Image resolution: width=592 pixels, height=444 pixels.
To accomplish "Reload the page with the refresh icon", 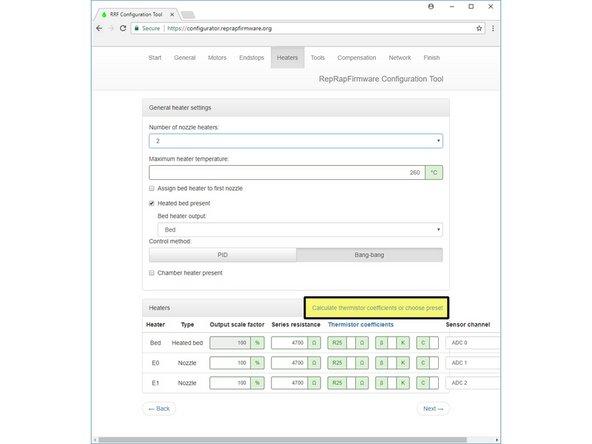I will coord(123,28).
